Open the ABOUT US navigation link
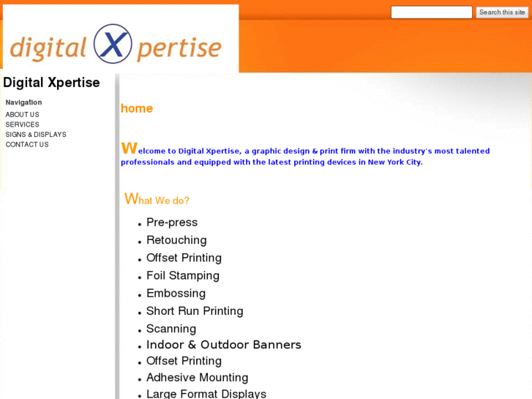The image size is (532, 399). 23,114
